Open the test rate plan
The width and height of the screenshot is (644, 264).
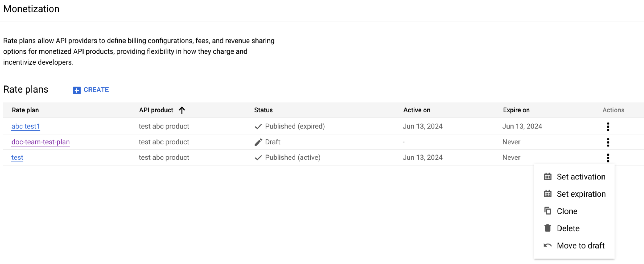[x=17, y=157]
